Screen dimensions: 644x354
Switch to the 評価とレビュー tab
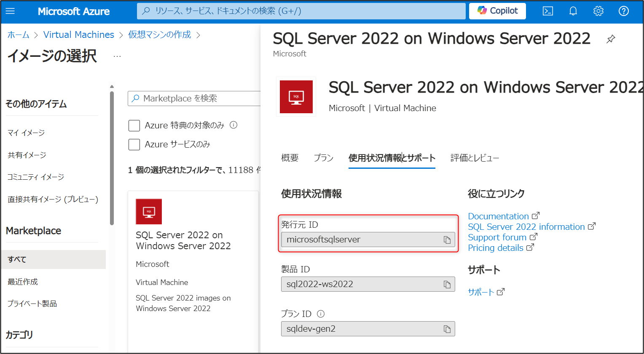475,158
